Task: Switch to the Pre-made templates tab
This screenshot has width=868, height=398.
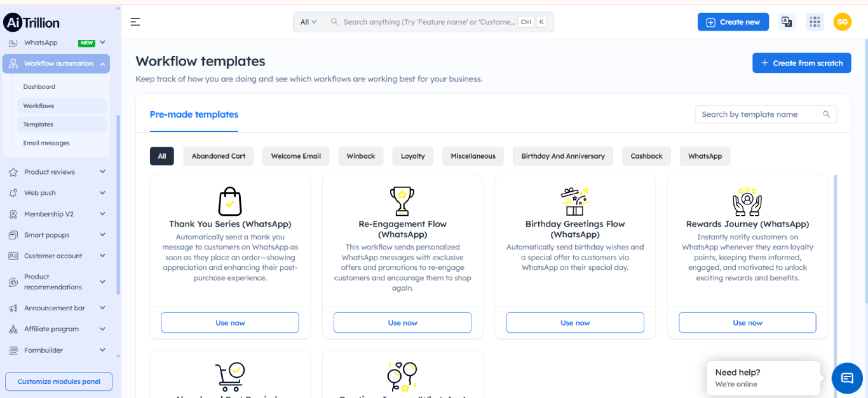Action: (193, 114)
